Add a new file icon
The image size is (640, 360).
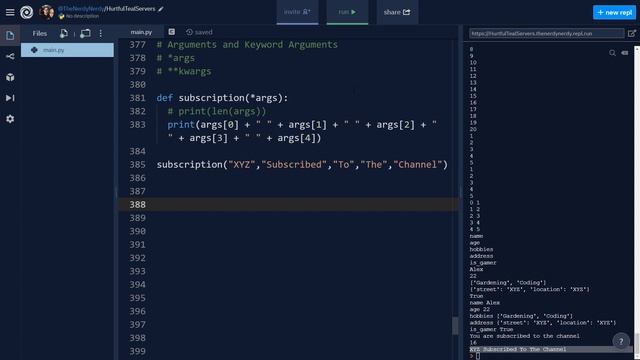coord(64,33)
